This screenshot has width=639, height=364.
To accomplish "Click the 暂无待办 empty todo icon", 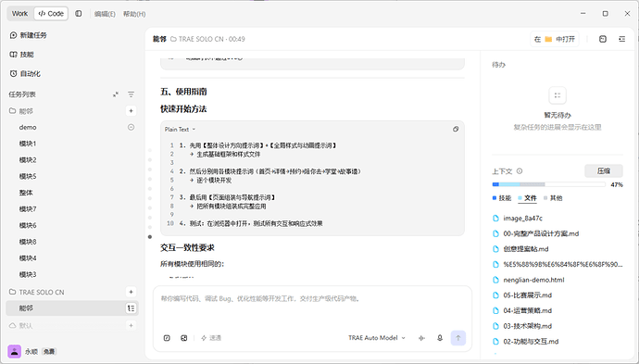I will 558,95.
